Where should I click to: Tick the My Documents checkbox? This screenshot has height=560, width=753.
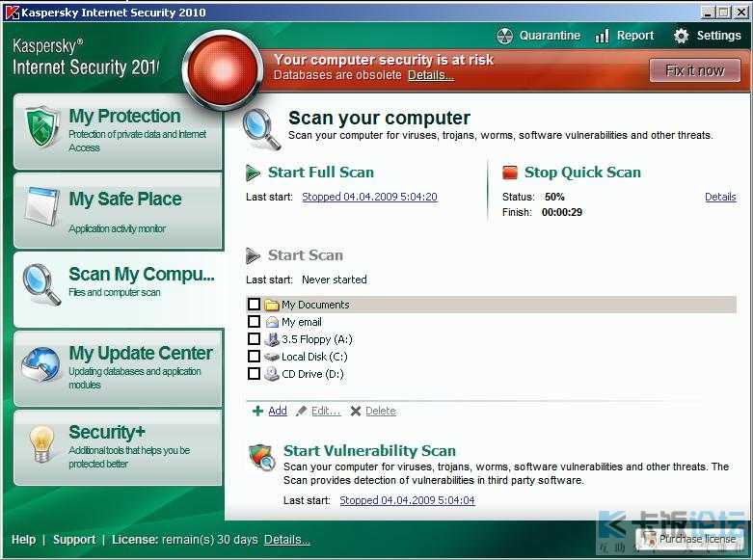pos(254,304)
